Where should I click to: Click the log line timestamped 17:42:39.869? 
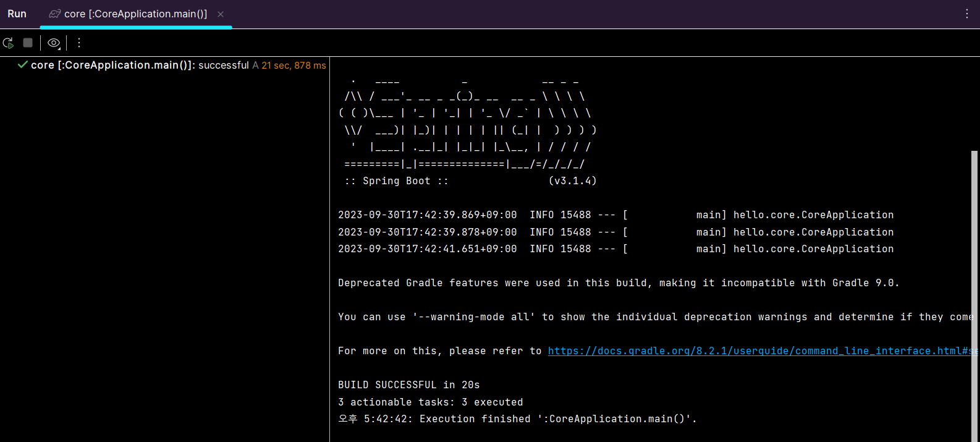616,215
